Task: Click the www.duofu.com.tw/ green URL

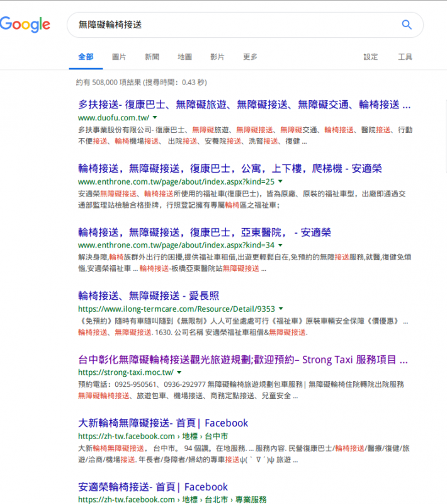Action: click(x=114, y=118)
